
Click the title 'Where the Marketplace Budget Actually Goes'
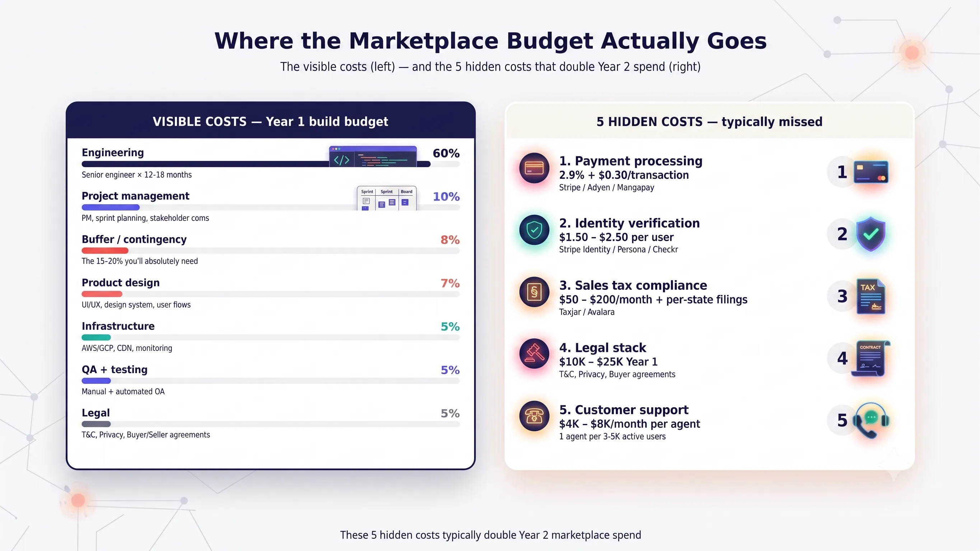(x=490, y=41)
